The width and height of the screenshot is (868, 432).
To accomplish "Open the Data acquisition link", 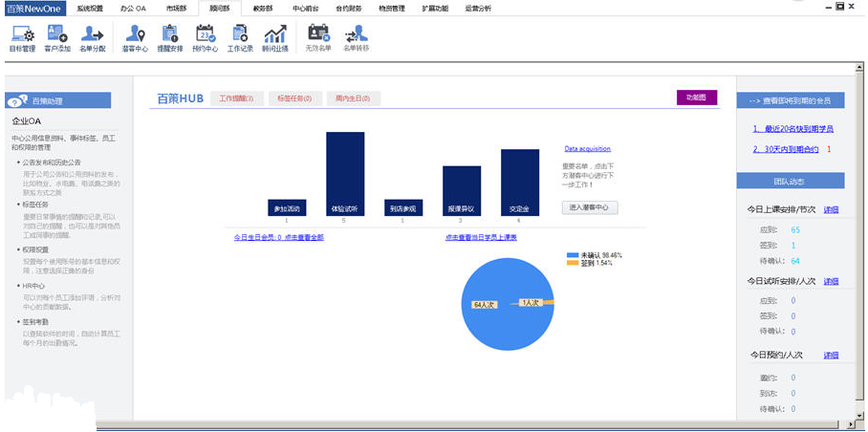I will pyautogui.click(x=587, y=149).
